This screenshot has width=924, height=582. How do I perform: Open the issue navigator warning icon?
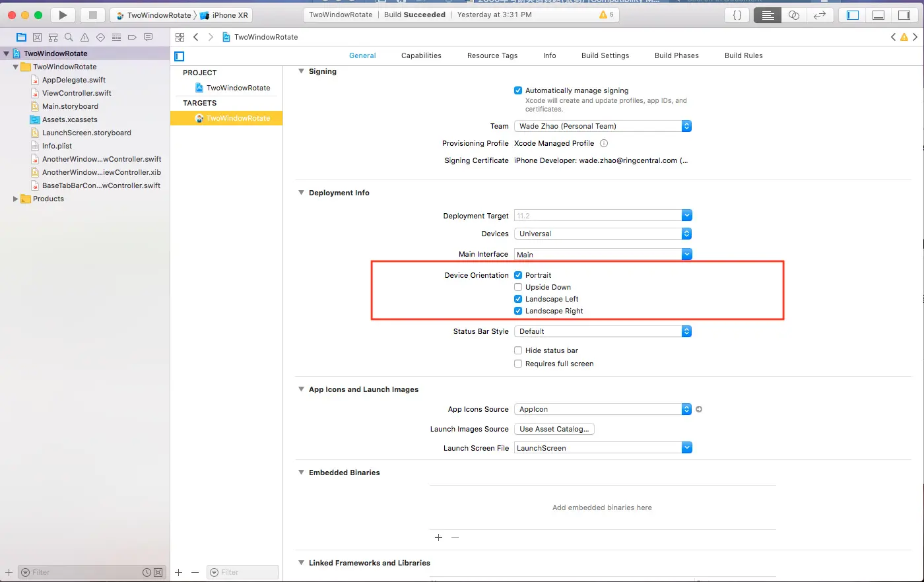click(x=84, y=37)
